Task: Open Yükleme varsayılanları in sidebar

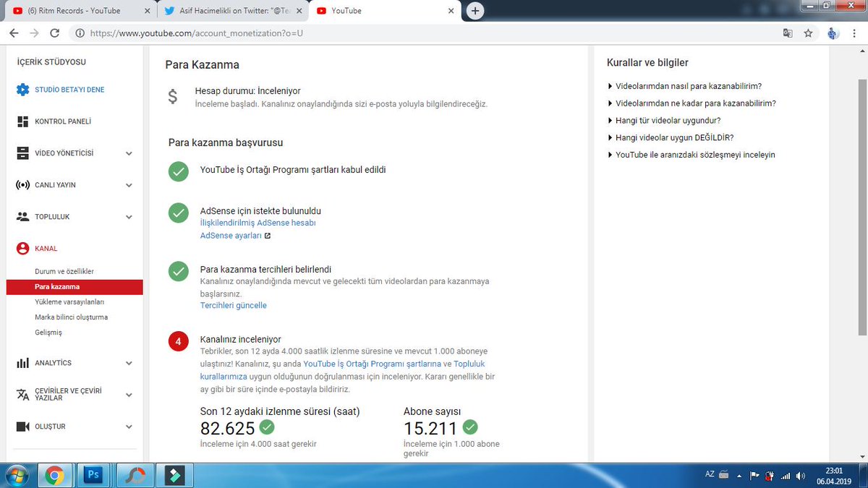Action: (x=69, y=301)
